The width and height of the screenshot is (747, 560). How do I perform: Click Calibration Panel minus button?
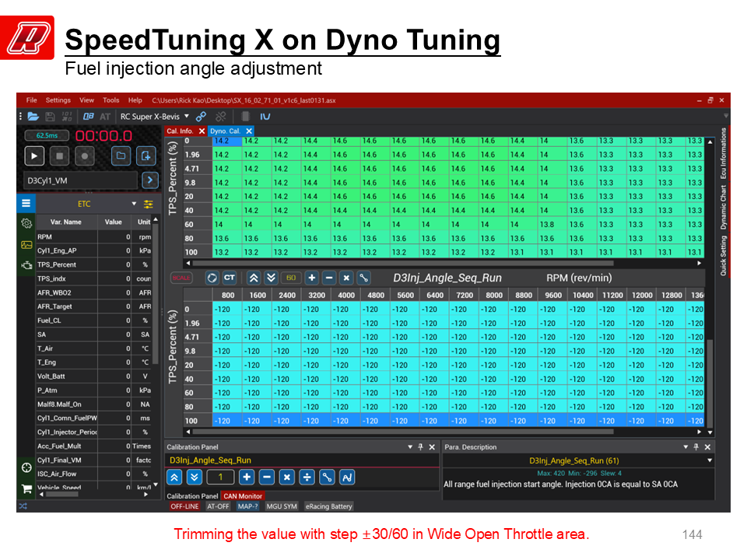pyautogui.click(x=267, y=477)
